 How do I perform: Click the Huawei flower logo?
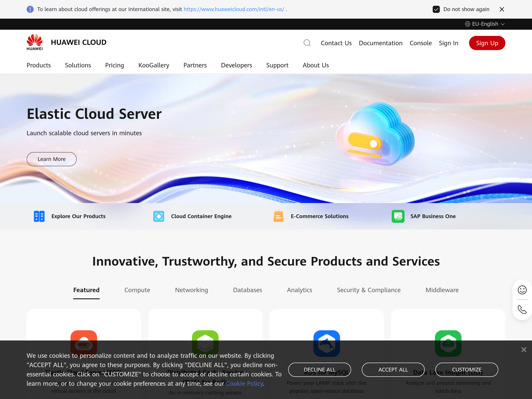click(35, 42)
